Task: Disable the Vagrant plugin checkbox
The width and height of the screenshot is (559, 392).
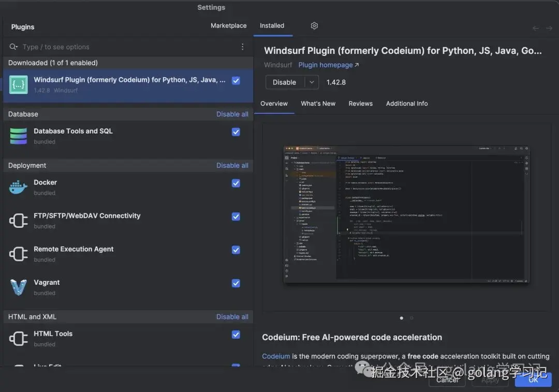Action: click(x=236, y=283)
